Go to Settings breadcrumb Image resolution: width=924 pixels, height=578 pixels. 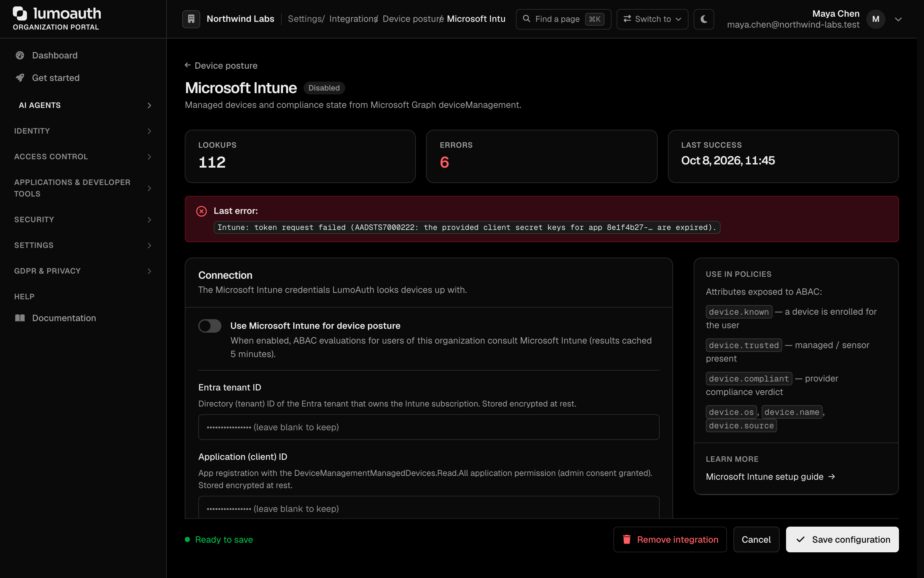[304, 19]
